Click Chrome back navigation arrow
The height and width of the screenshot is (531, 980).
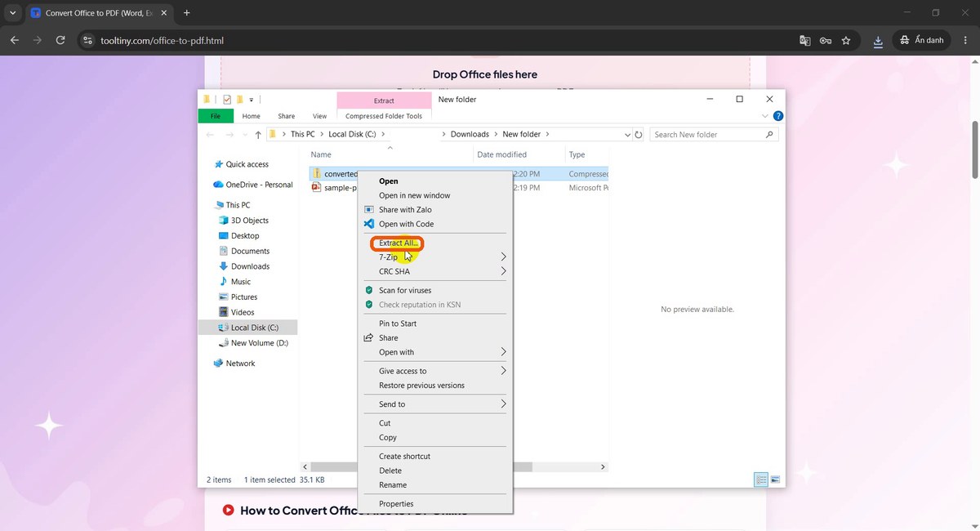tap(15, 40)
